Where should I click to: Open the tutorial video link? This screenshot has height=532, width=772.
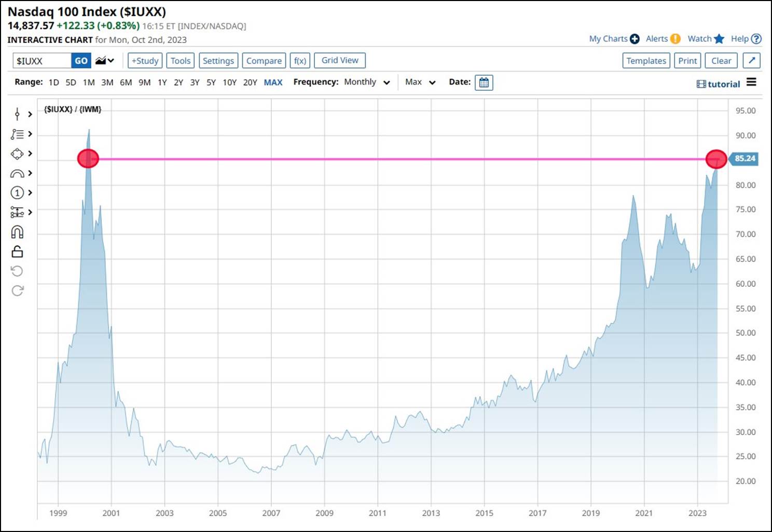click(x=718, y=84)
